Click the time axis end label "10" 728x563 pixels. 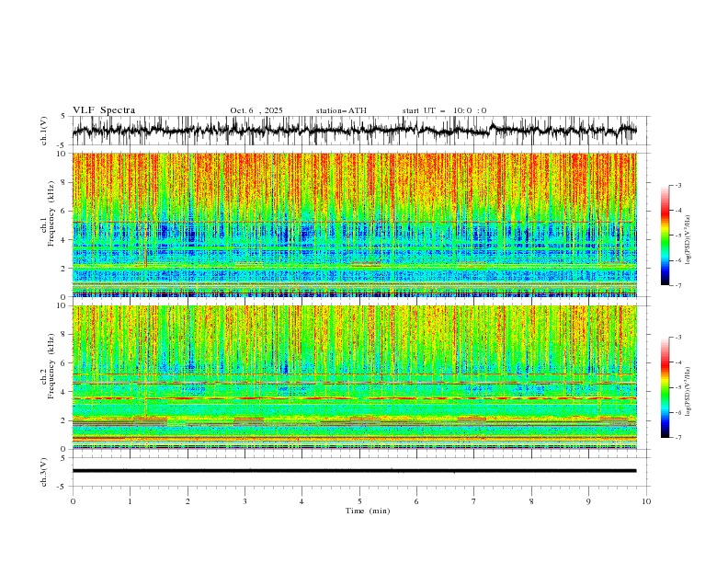(x=646, y=501)
